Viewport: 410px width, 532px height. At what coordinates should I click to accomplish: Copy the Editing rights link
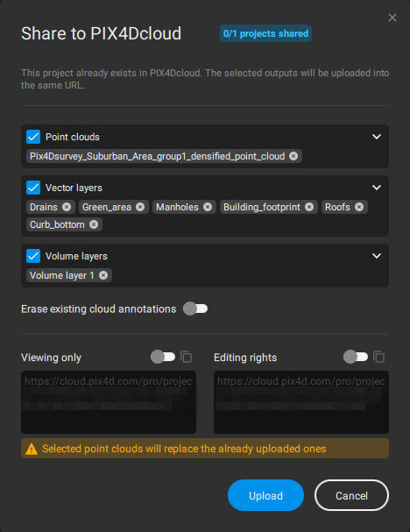click(378, 357)
